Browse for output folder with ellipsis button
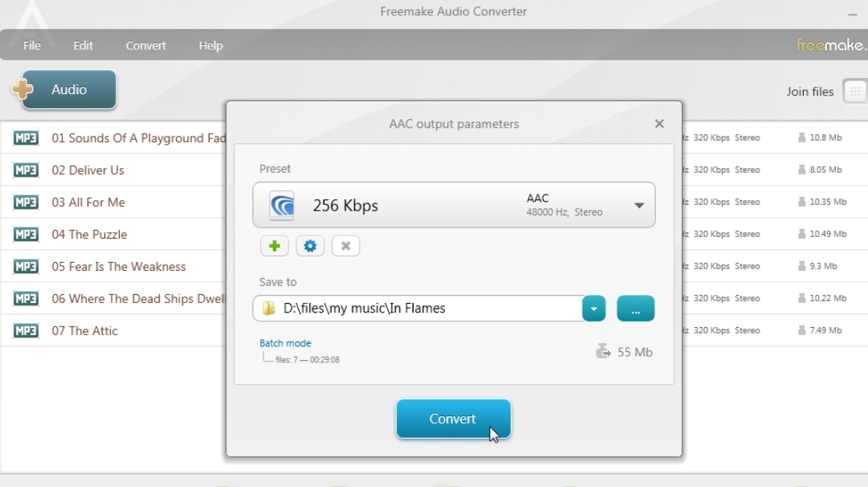 (635, 309)
